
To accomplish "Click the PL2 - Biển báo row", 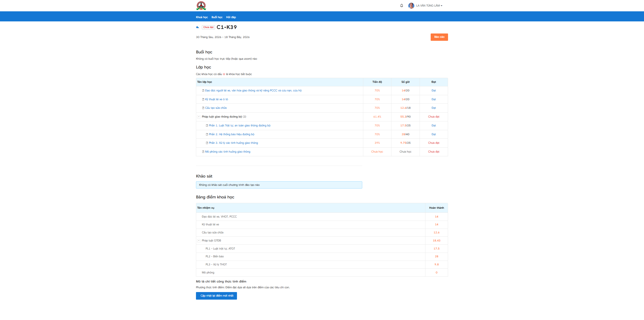I will pos(322,257).
